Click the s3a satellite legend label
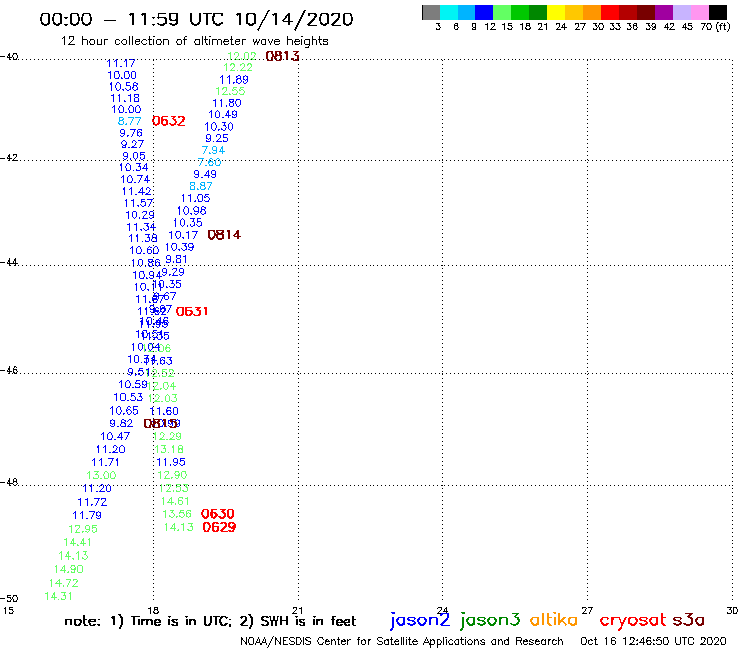 click(689, 620)
